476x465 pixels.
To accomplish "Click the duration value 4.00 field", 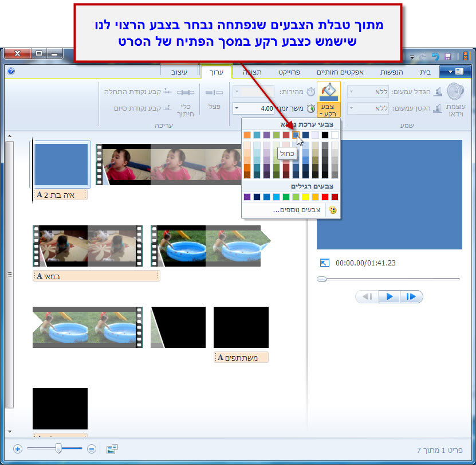I will coord(257,108).
